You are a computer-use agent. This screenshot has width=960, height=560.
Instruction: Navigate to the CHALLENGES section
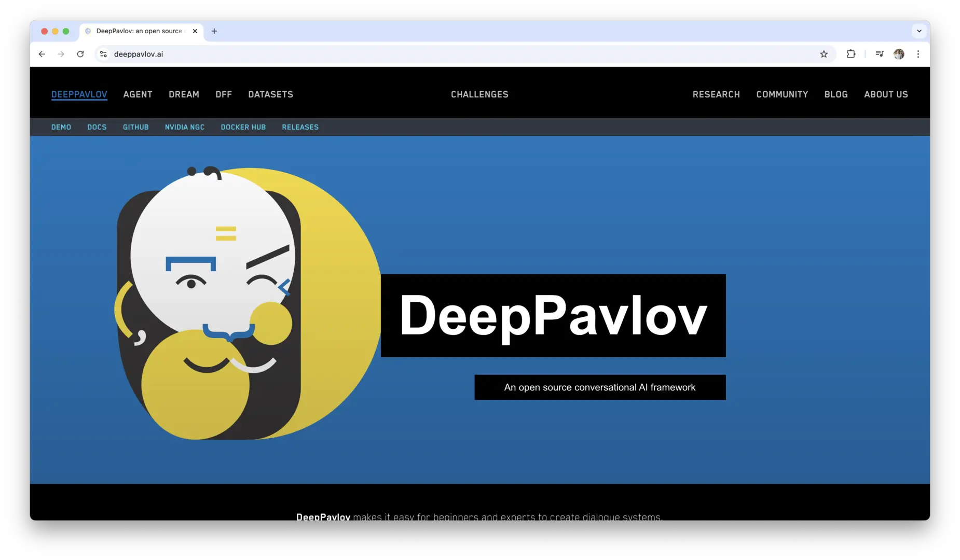479,94
